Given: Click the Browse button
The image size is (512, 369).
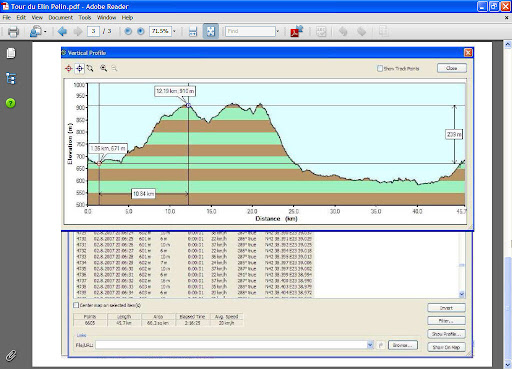Looking at the screenshot, I should tap(403, 345).
